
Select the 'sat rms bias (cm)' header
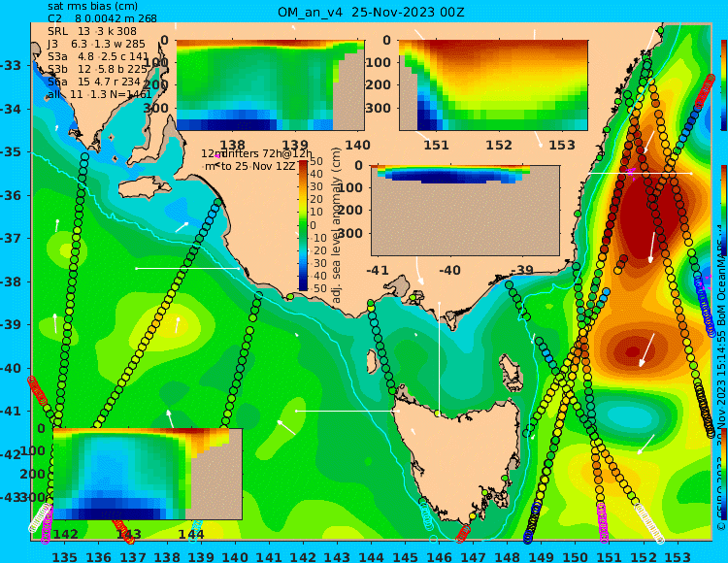pos(92,6)
